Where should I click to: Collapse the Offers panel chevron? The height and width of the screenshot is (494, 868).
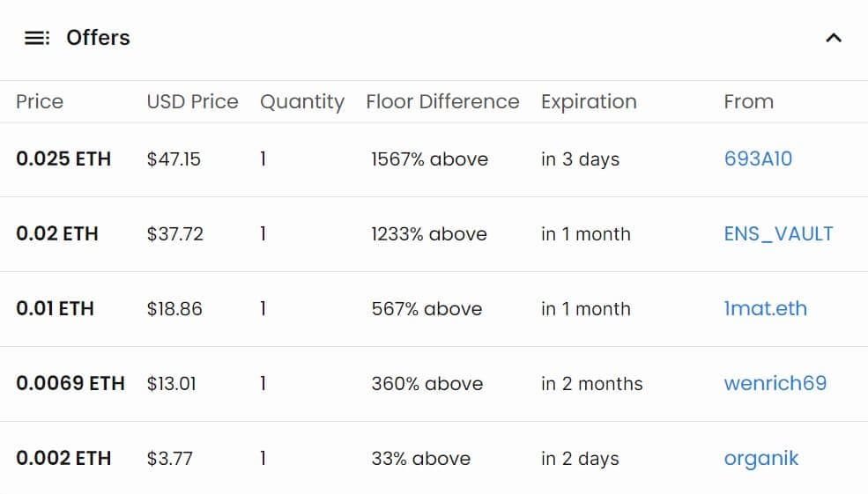click(833, 38)
